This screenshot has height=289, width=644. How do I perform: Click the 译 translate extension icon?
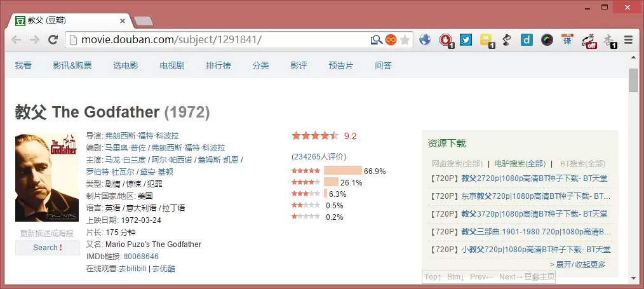click(567, 40)
